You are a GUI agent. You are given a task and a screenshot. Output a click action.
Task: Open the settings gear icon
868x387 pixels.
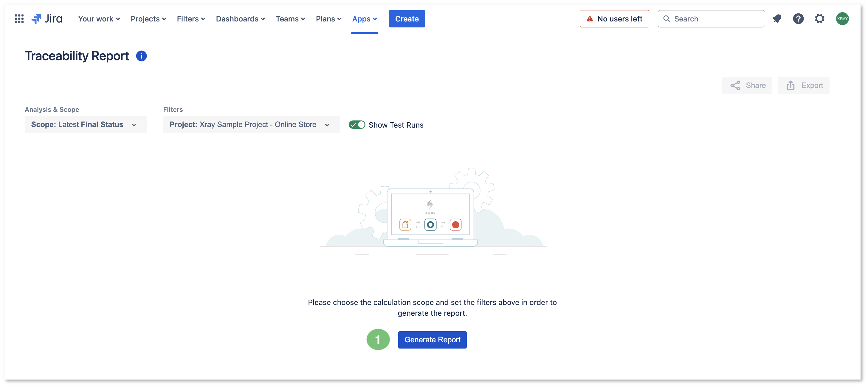point(820,19)
